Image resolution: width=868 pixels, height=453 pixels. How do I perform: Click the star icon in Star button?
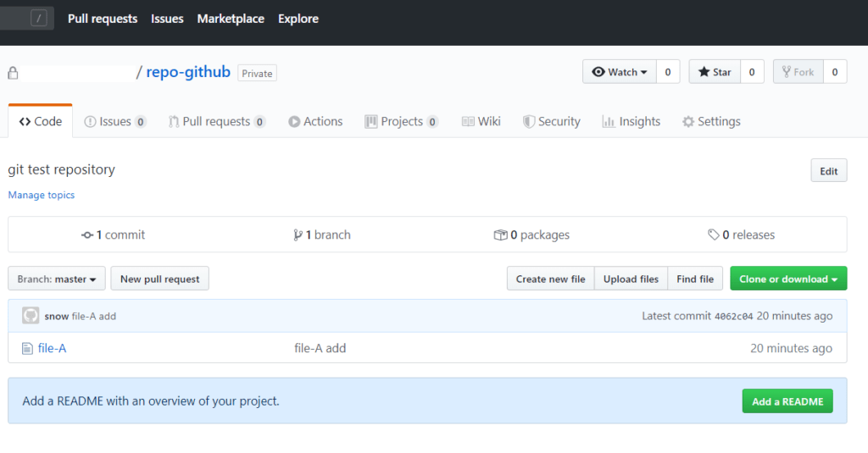pyautogui.click(x=704, y=72)
